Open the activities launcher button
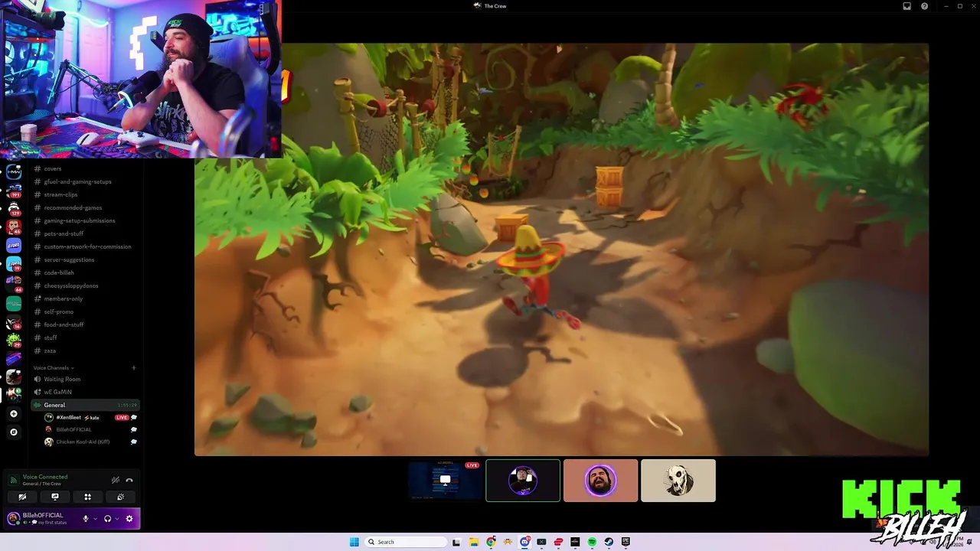Screen dimensions: 980x551 [x=87, y=497]
